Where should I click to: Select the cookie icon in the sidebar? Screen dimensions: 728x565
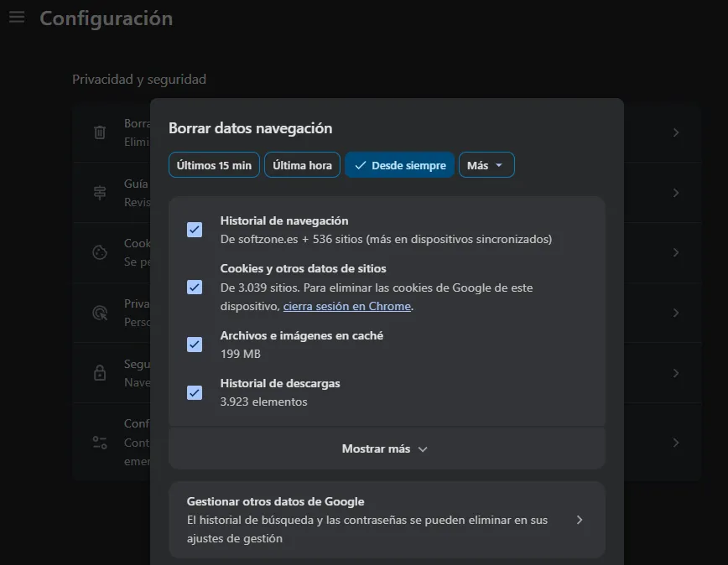click(99, 252)
